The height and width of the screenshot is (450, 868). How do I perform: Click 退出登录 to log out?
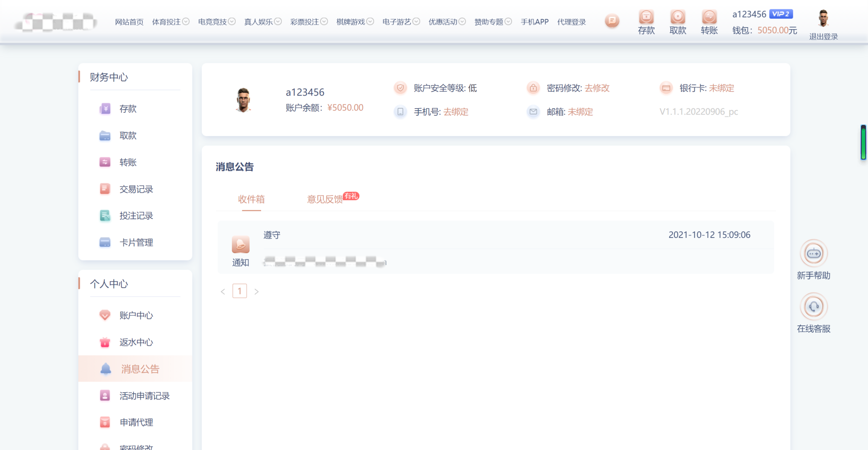[823, 36]
